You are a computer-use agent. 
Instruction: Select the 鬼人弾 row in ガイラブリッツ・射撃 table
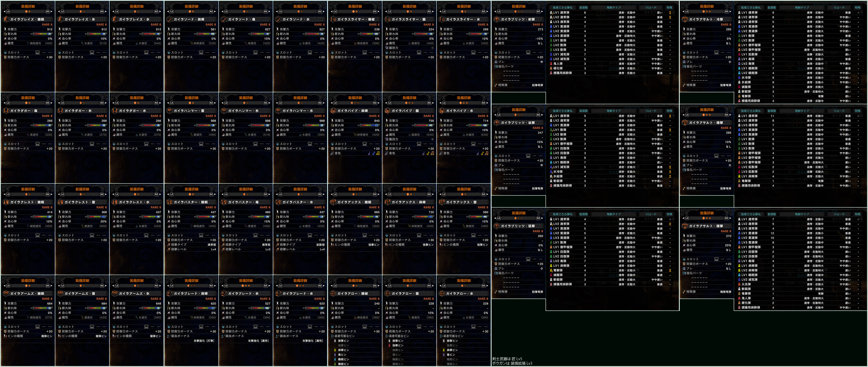click(x=612, y=64)
